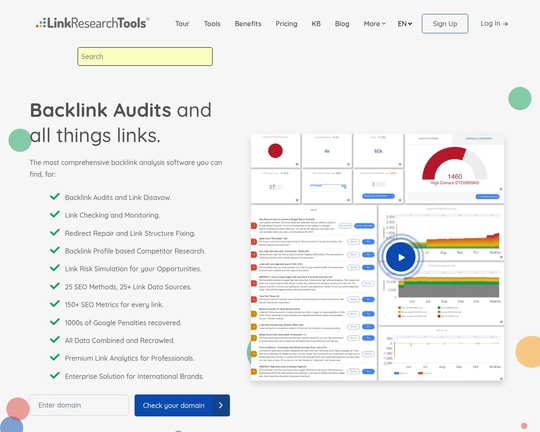Viewport: 540px width, 432px height.
Task: Open the EN language selector
Action: tap(405, 24)
